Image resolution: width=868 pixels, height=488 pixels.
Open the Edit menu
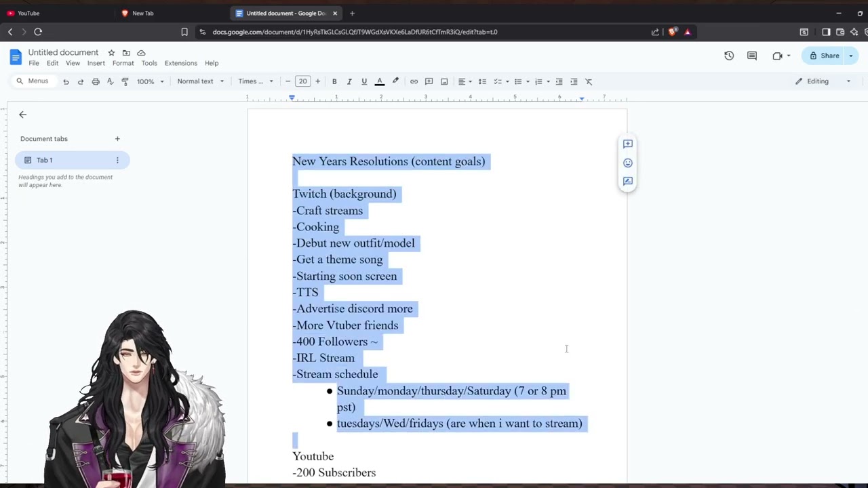point(52,63)
